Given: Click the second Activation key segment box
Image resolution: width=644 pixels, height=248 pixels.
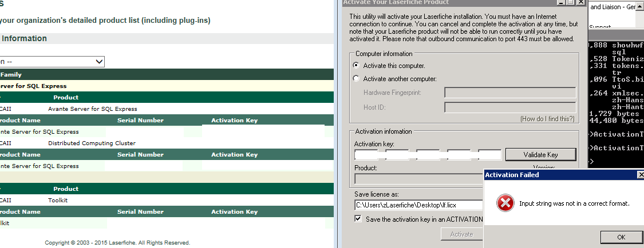Looking at the screenshot, I should tap(397, 154).
